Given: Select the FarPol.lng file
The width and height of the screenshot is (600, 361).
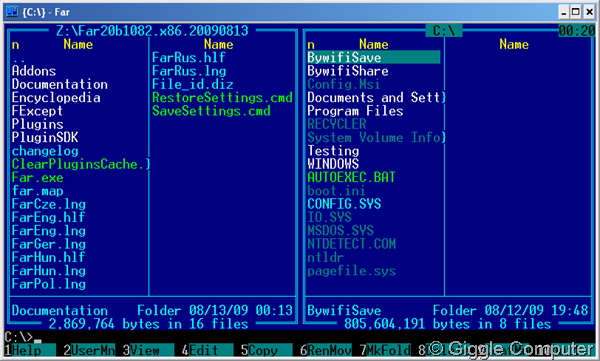Looking at the screenshot, I should point(49,284).
